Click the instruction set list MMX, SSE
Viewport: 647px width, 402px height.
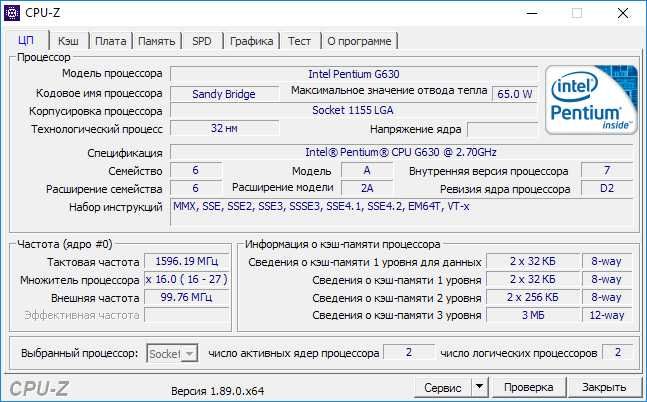click(401, 212)
